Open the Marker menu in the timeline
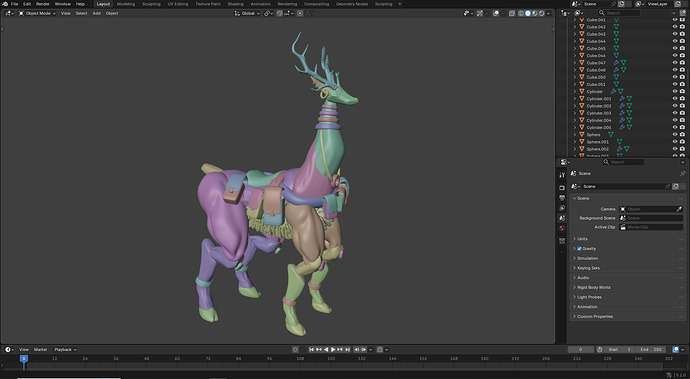 pos(40,350)
